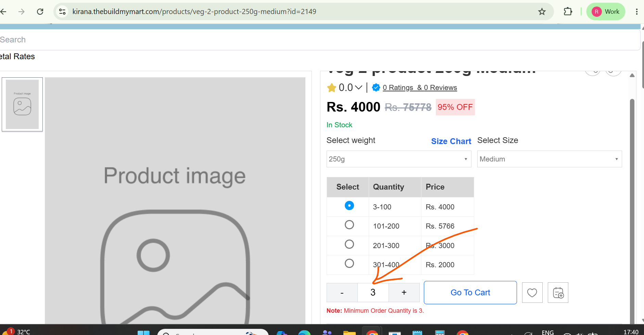
Task: Click the 95% OFF discount badge
Action: point(455,107)
